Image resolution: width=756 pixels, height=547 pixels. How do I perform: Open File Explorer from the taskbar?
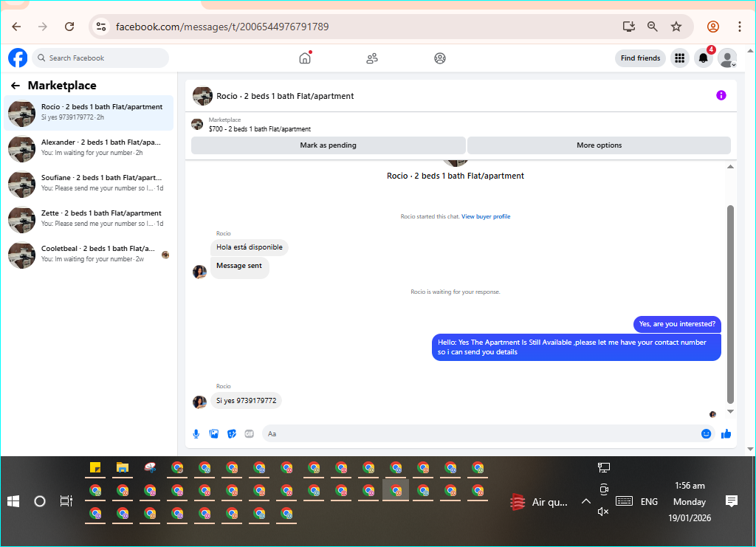pos(123,467)
